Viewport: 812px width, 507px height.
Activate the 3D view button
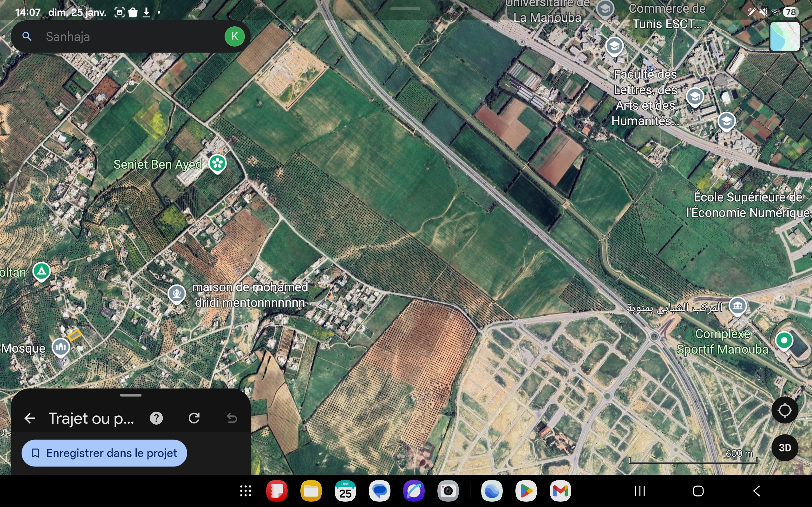click(x=785, y=447)
